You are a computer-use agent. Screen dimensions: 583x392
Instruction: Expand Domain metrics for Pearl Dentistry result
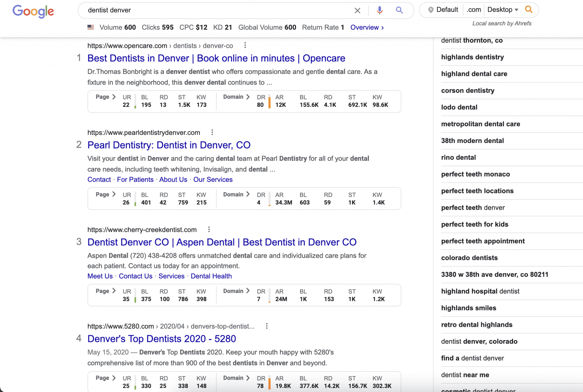pyautogui.click(x=236, y=194)
